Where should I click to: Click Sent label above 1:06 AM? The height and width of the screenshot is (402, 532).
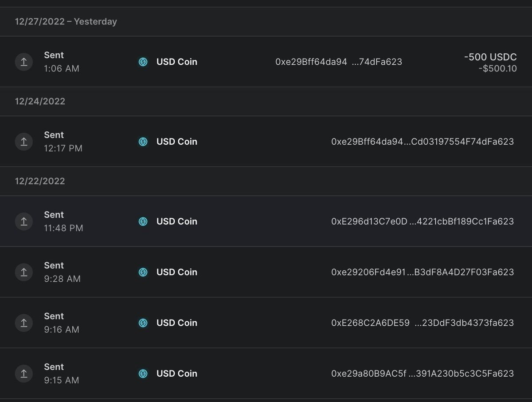(x=54, y=55)
